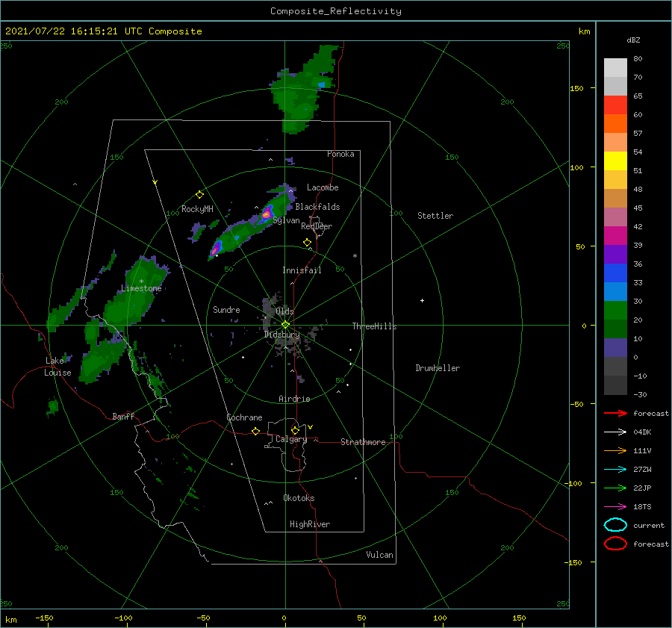Click the cyan 'current' ellipse legend icon
The image size is (672, 628).
coord(615,525)
